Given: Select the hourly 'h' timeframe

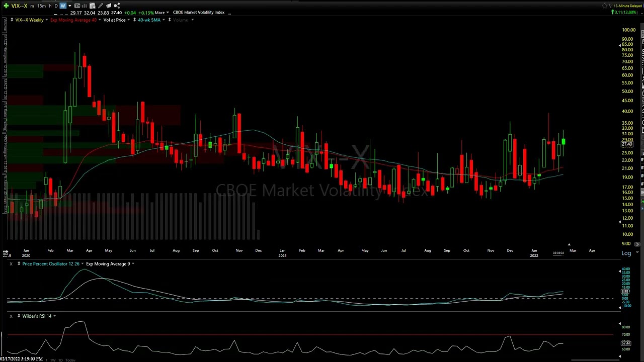Looking at the screenshot, I should (50, 6).
